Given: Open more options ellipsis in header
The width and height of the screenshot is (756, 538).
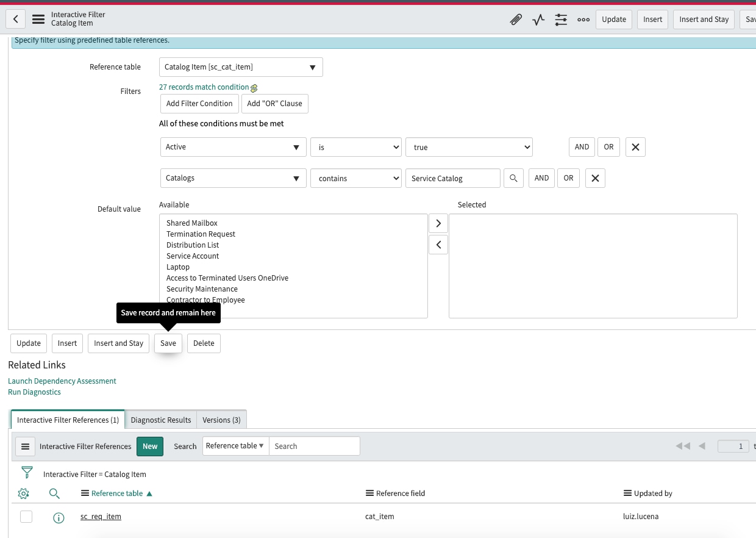Looking at the screenshot, I should 583,20.
